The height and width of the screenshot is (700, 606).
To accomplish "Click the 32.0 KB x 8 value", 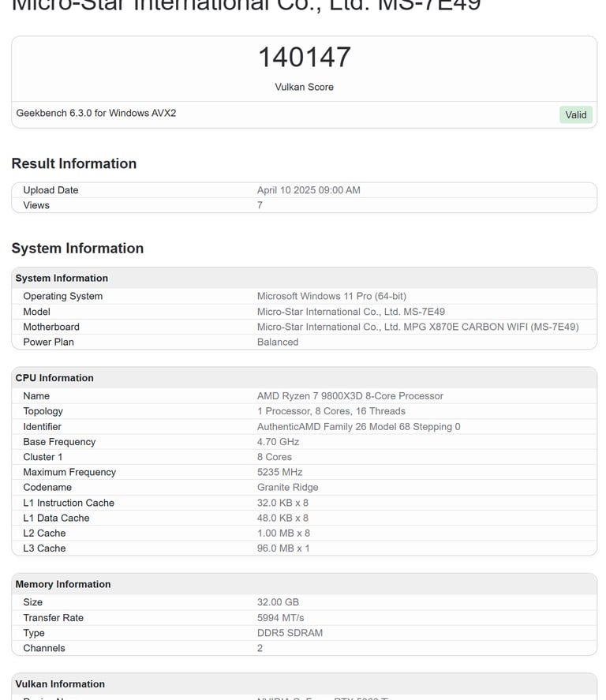I will click(282, 503).
